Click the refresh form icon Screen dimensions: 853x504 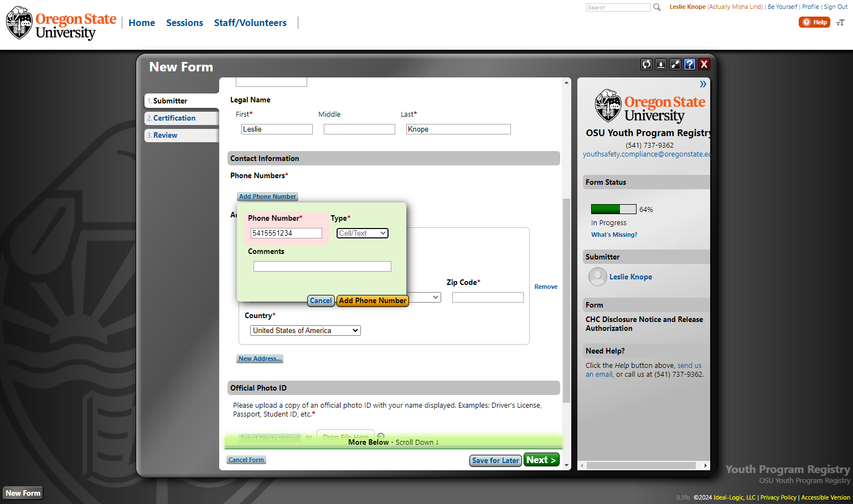click(647, 64)
